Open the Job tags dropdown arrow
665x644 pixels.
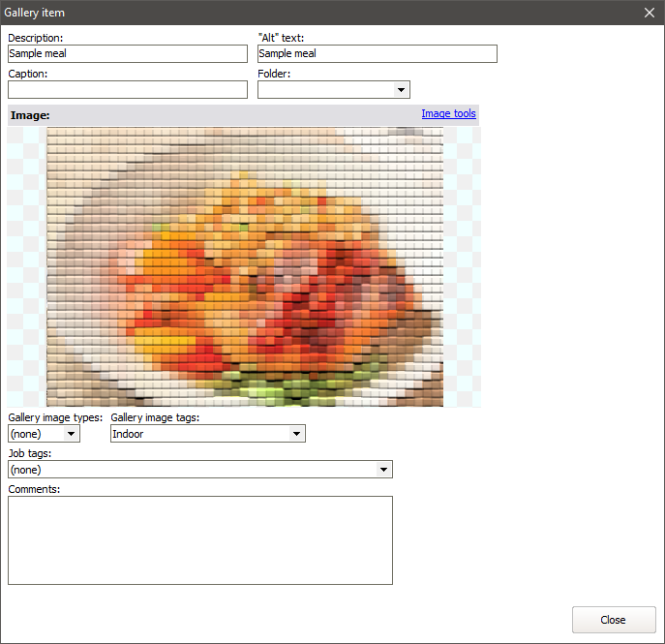coord(383,470)
